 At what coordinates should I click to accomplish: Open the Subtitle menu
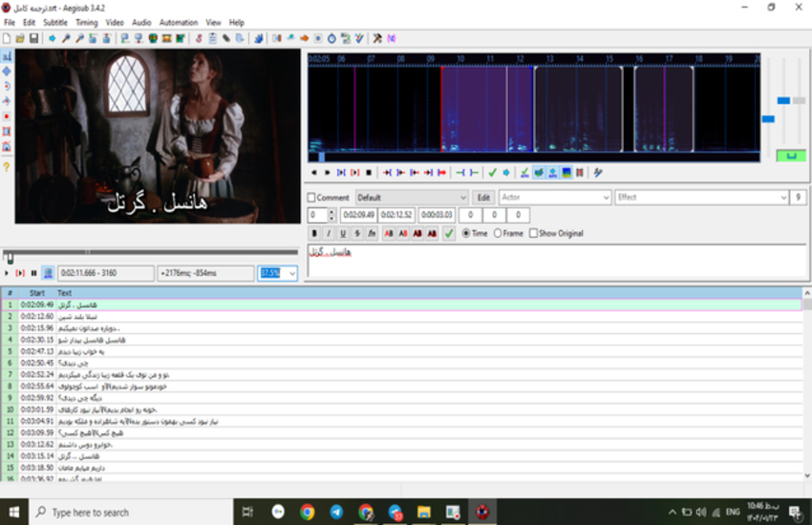[54, 22]
